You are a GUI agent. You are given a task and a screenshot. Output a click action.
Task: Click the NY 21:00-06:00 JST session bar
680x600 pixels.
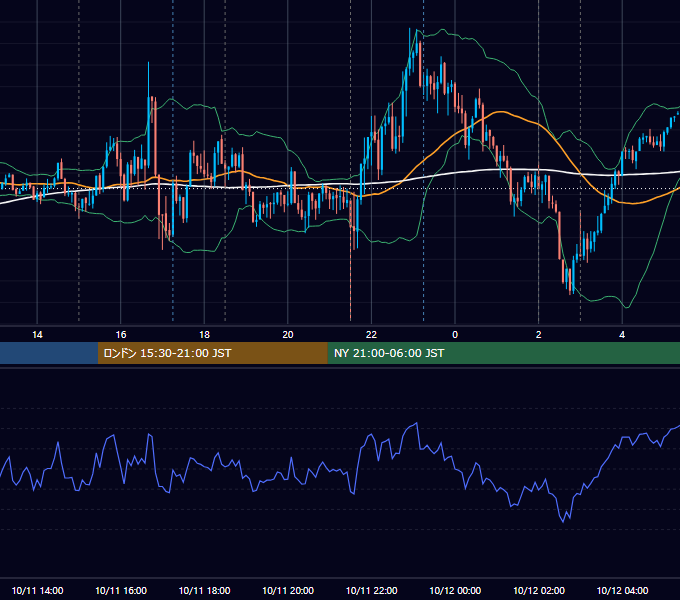point(503,353)
